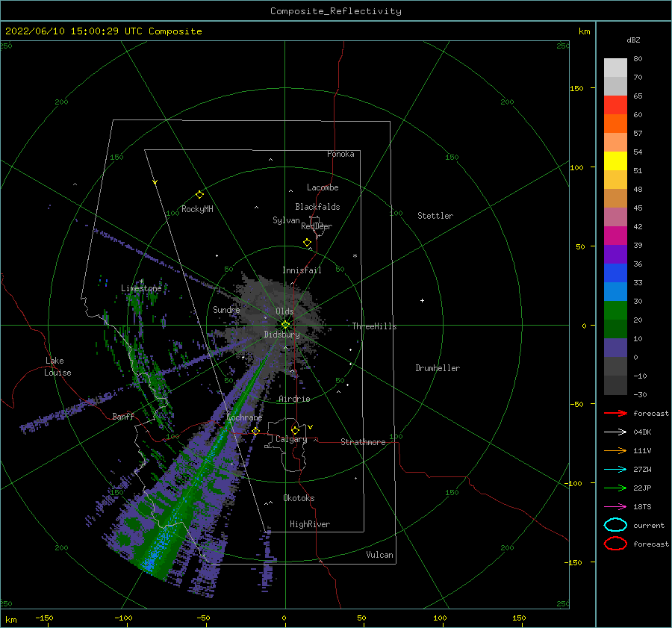Click the Lake Louise label
The image size is (672, 628).
point(57,367)
